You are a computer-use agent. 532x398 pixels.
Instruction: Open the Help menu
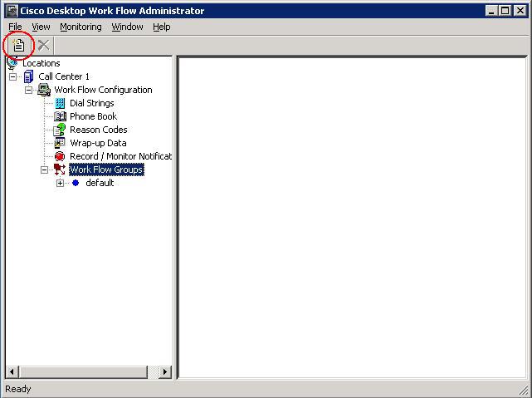162,27
